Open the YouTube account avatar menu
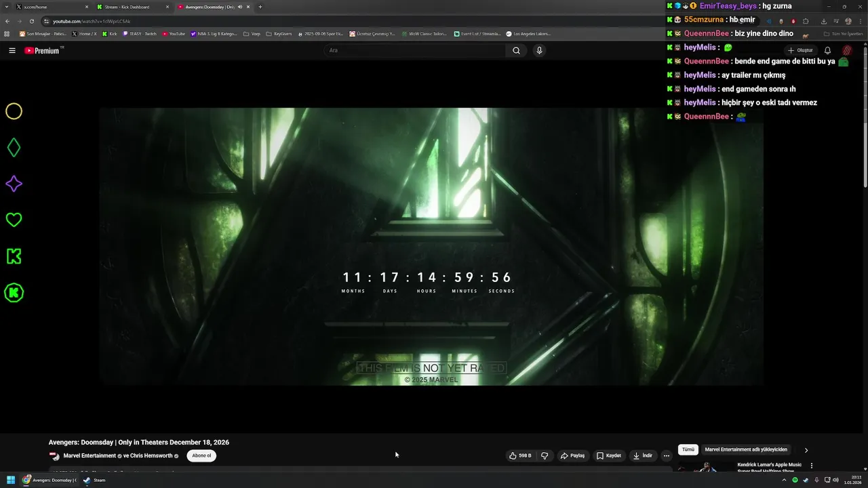Image resolution: width=868 pixels, height=488 pixels. tap(847, 50)
